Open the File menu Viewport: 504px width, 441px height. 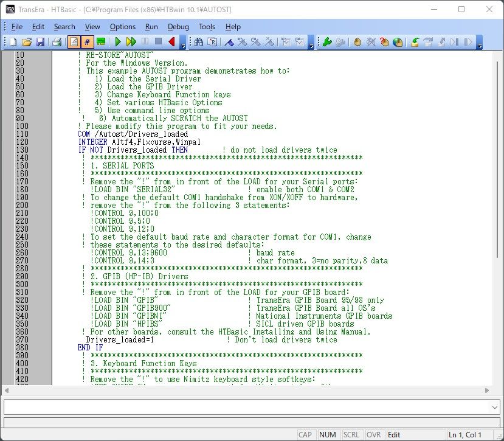coord(16,27)
